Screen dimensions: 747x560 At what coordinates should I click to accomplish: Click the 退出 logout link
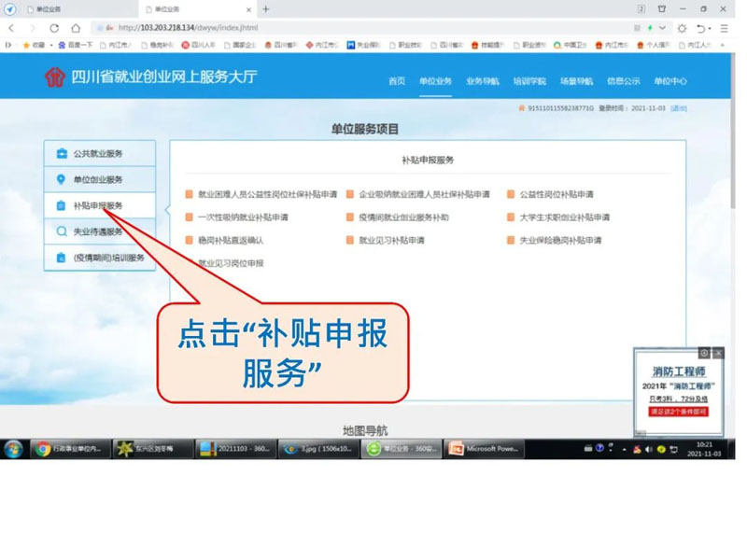(678, 108)
